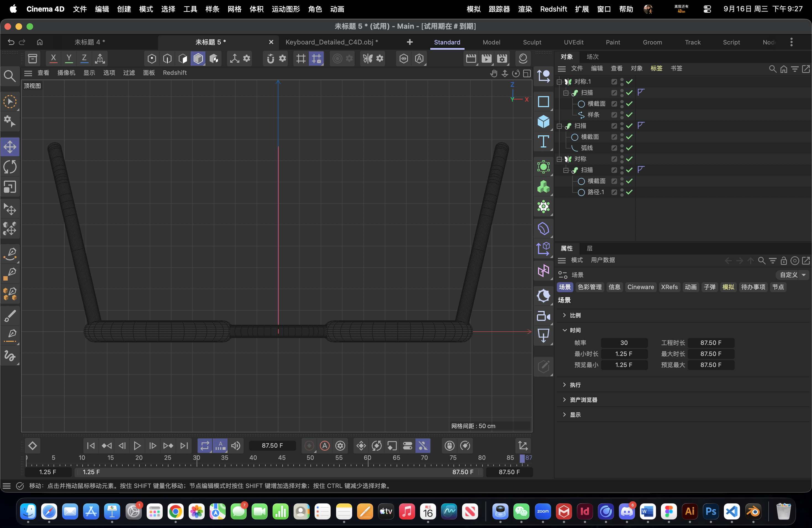Toggle autokeying button
This screenshot has height=528, width=812.
325,445
